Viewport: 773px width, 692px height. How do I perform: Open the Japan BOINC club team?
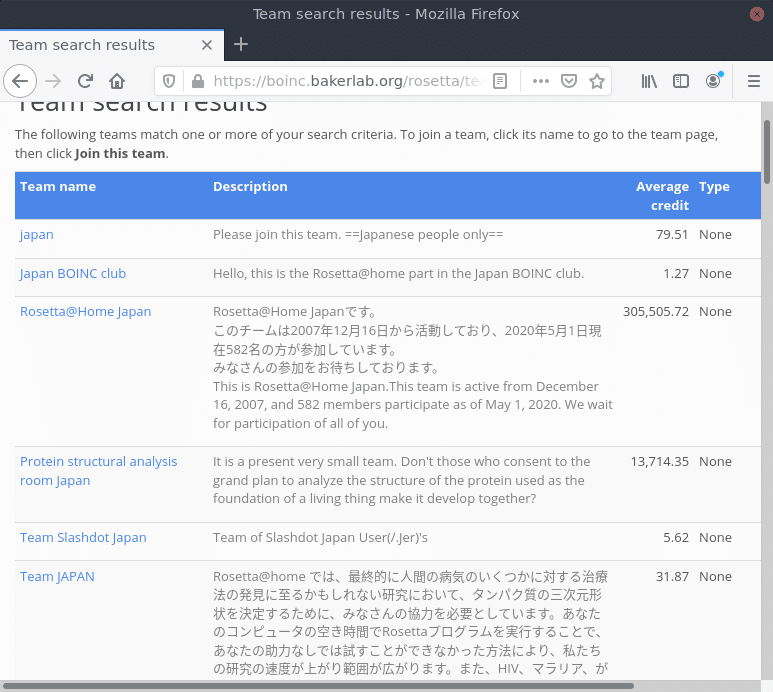72,274
